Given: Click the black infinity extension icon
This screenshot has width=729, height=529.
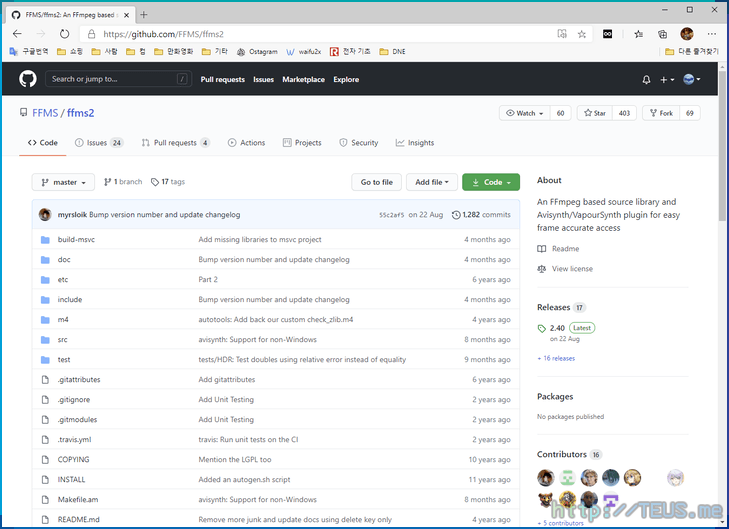Looking at the screenshot, I should pyautogui.click(x=607, y=34).
